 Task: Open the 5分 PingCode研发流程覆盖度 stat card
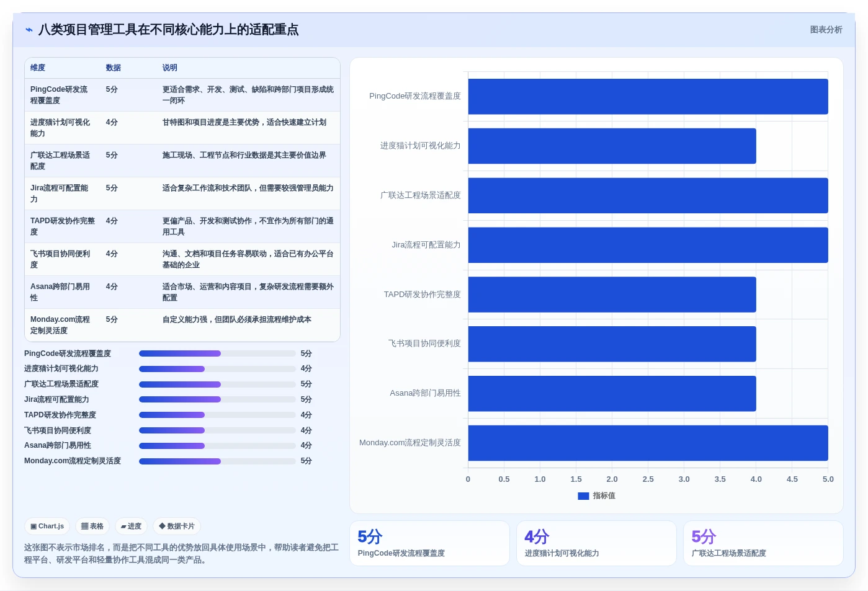pyautogui.click(x=429, y=543)
